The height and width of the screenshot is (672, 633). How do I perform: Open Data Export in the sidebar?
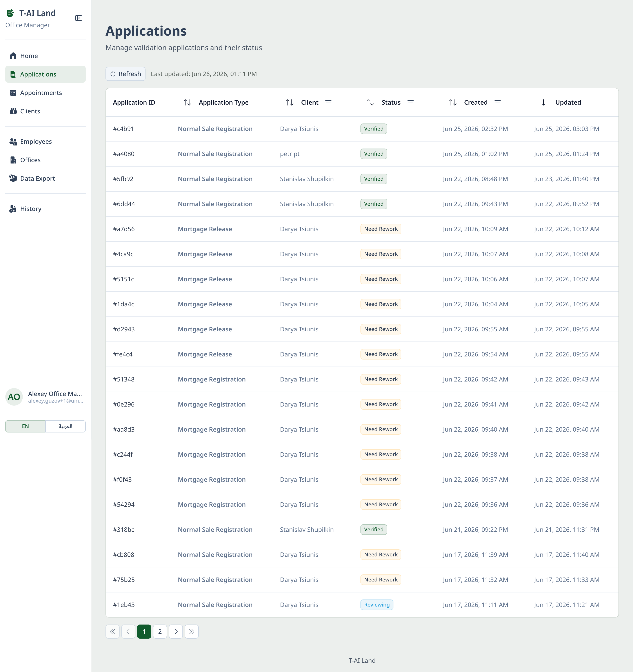tap(46, 178)
